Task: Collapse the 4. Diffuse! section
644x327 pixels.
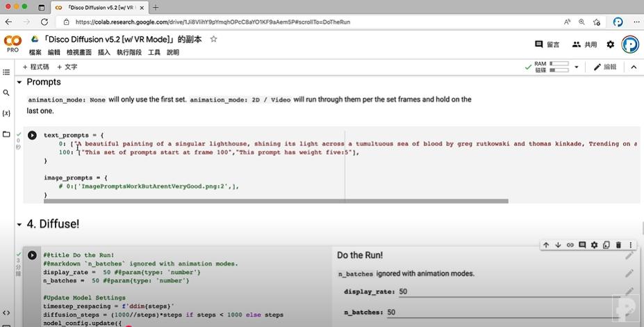Action: tap(19, 225)
